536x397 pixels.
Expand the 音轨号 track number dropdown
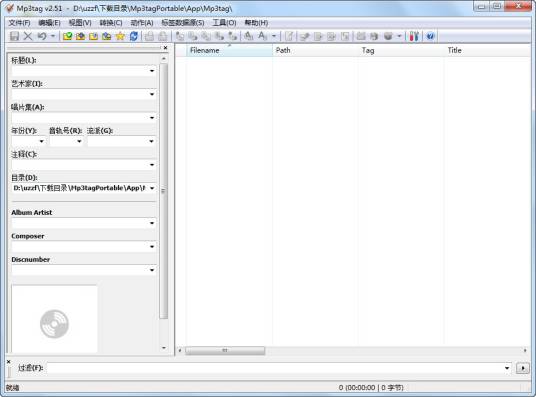coord(79,141)
